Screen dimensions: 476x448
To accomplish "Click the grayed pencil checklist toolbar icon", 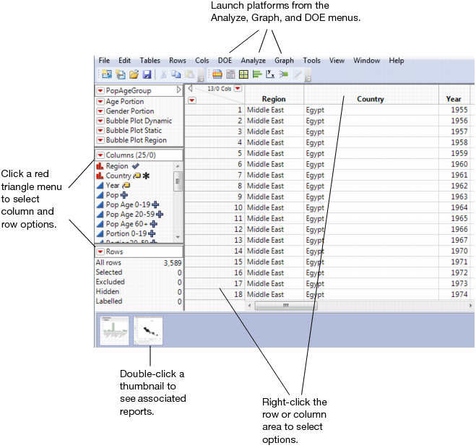I will [x=297, y=74].
